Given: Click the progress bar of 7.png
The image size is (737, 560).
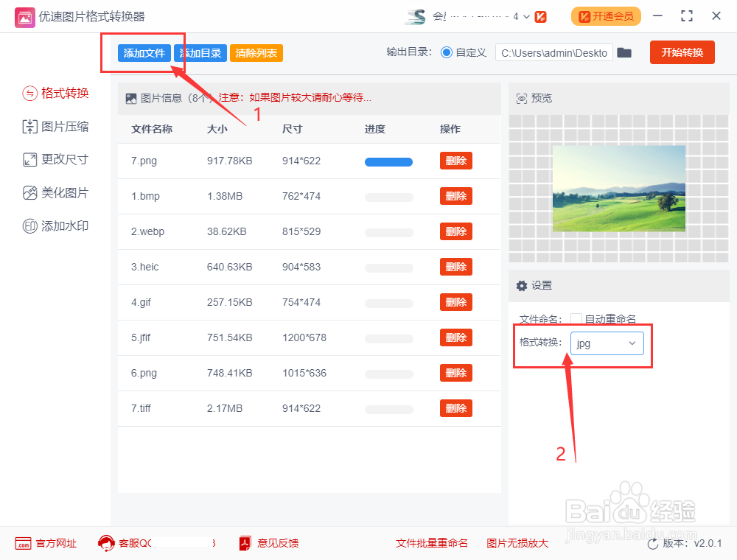Looking at the screenshot, I should tap(388, 162).
